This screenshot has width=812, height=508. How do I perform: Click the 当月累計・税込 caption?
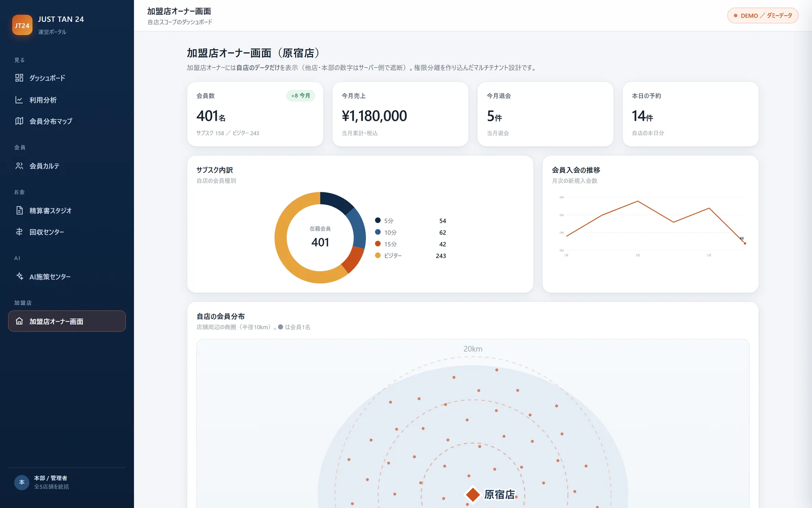click(x=360, y=133)
